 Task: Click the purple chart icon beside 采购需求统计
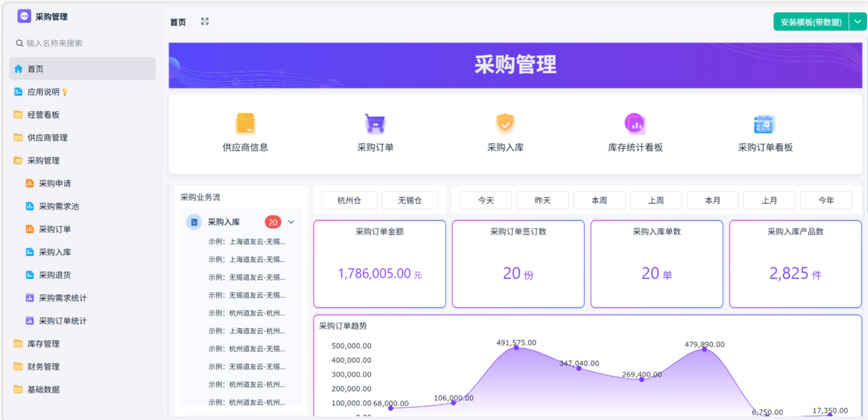click(30, 298)
